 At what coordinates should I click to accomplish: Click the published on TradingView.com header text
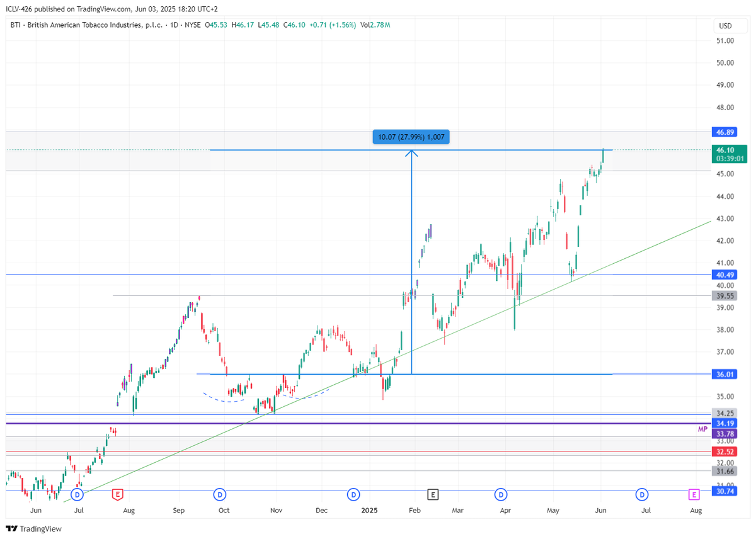(x=83, y=9)
